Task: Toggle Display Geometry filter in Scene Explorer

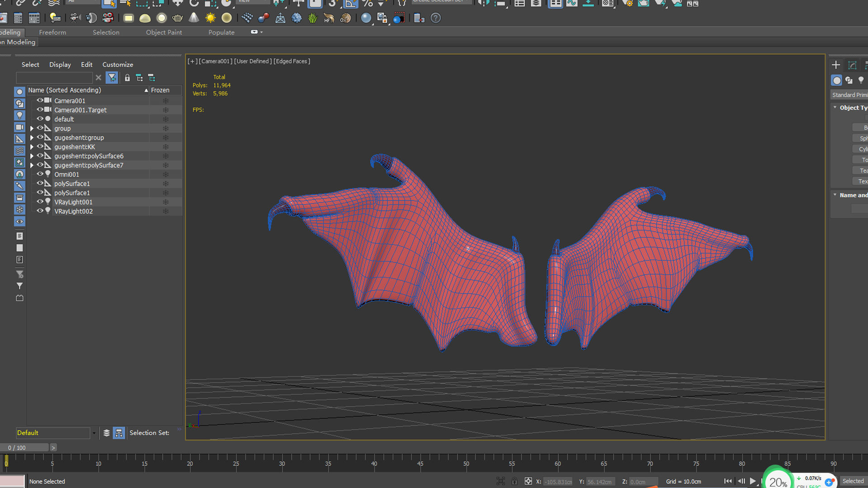Action: coord(19,92)
